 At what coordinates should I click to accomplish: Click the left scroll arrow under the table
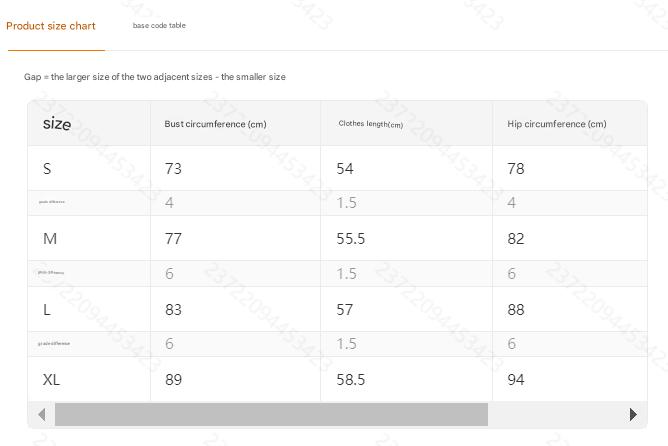coord(41,414)
